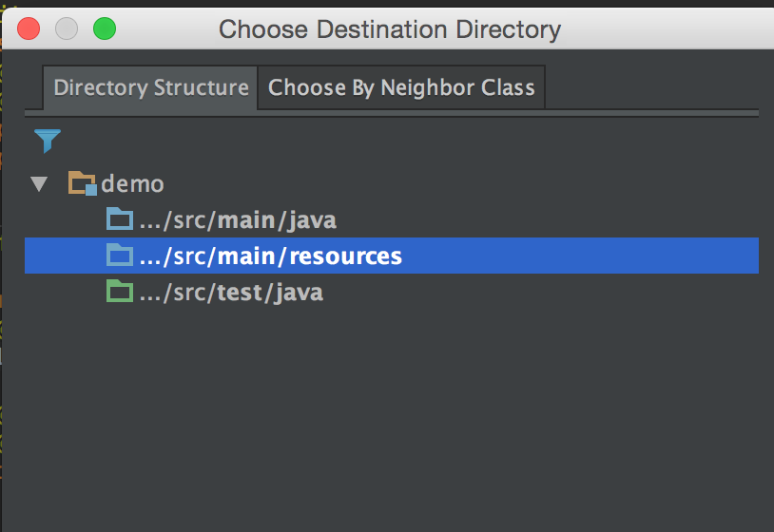Click the demo module folder icon
This screenshot has width=774, height=532.
pyautogui.click(x=83, y=183)
